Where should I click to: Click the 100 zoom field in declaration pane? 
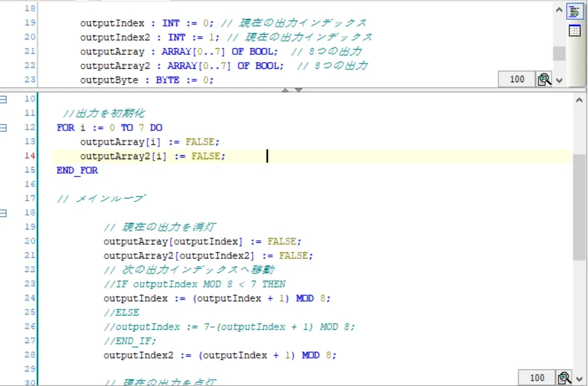tap(517, 80)
